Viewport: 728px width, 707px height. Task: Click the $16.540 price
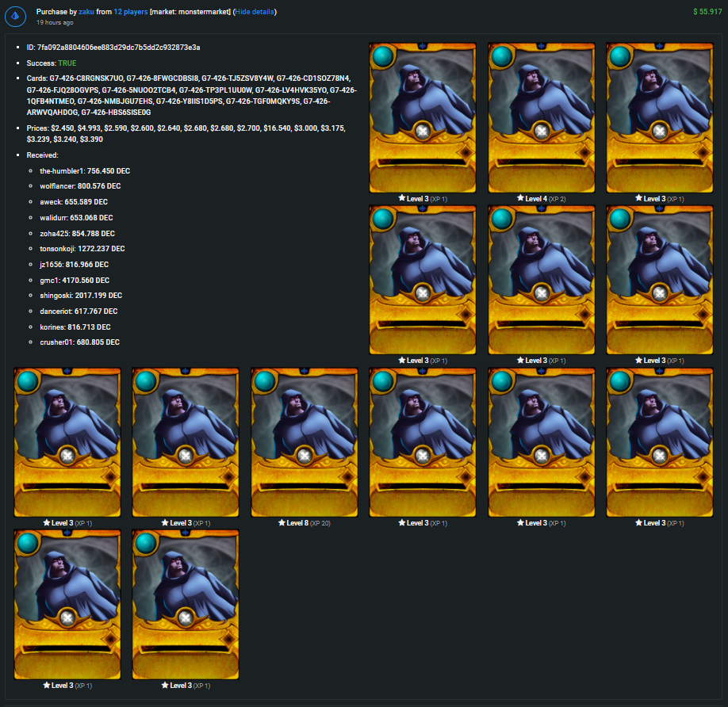point(277,128)
